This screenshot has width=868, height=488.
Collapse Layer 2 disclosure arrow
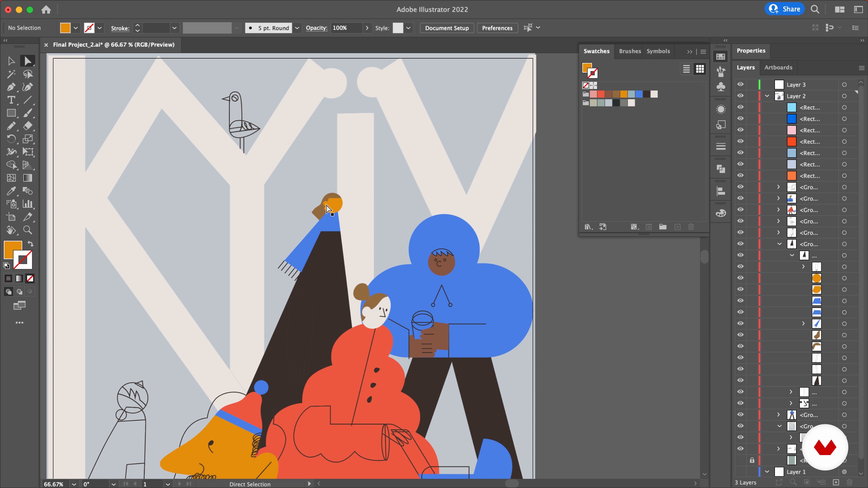pyautogui.click(x=767, y=96)
